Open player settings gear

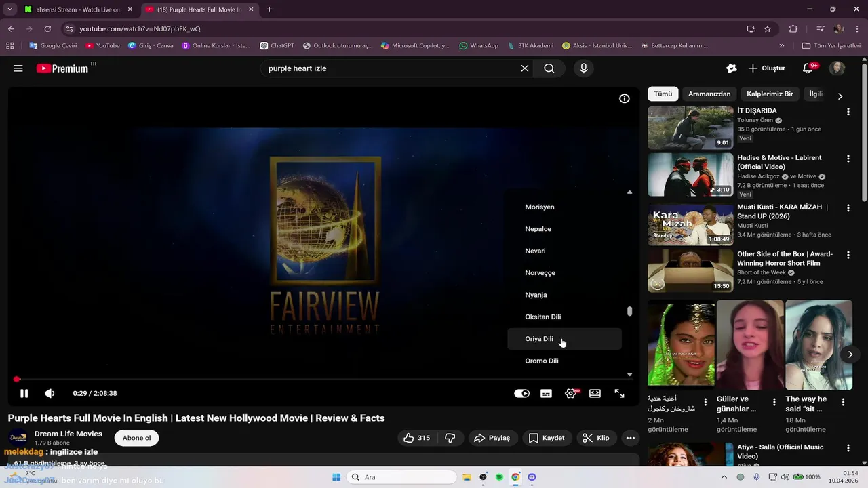point(571,393)
